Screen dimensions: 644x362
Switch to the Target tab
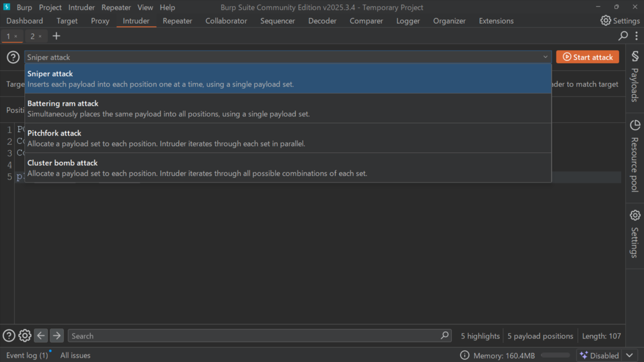(x=67, y=21)
